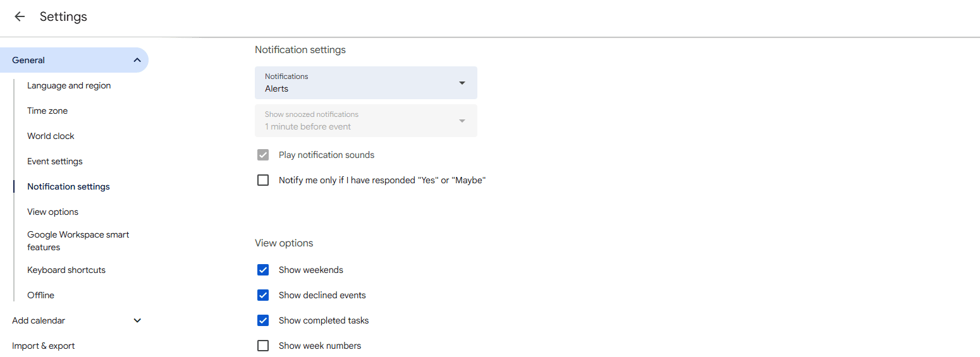The height and width of the screenshot is (357, 980).
Task: Go to Language and region settings
Action: [x=69, y=85]
